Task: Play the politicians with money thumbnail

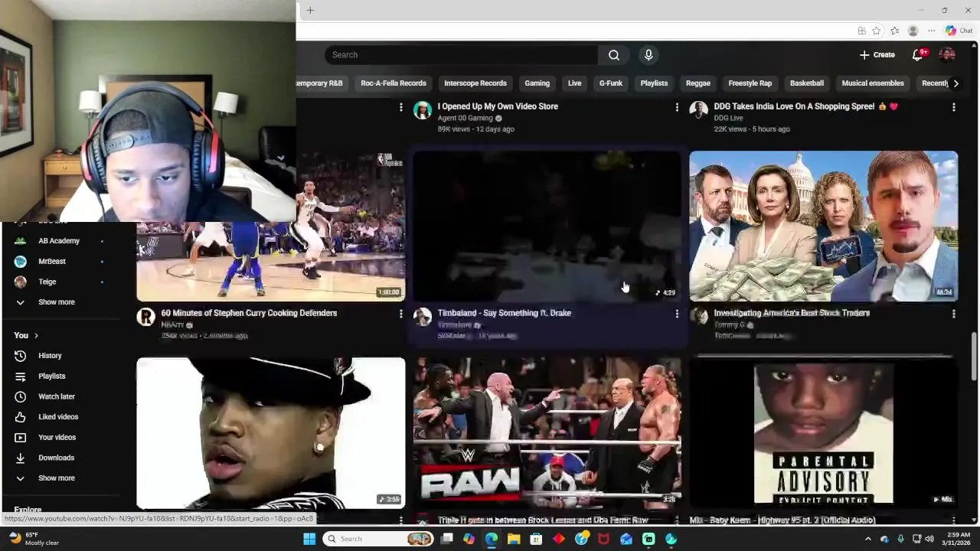Action: click(823, 226)
